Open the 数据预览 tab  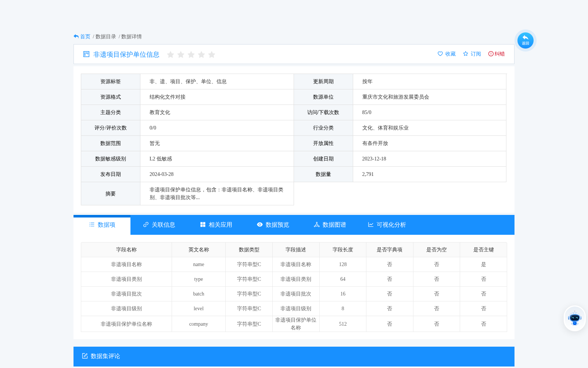273,225
